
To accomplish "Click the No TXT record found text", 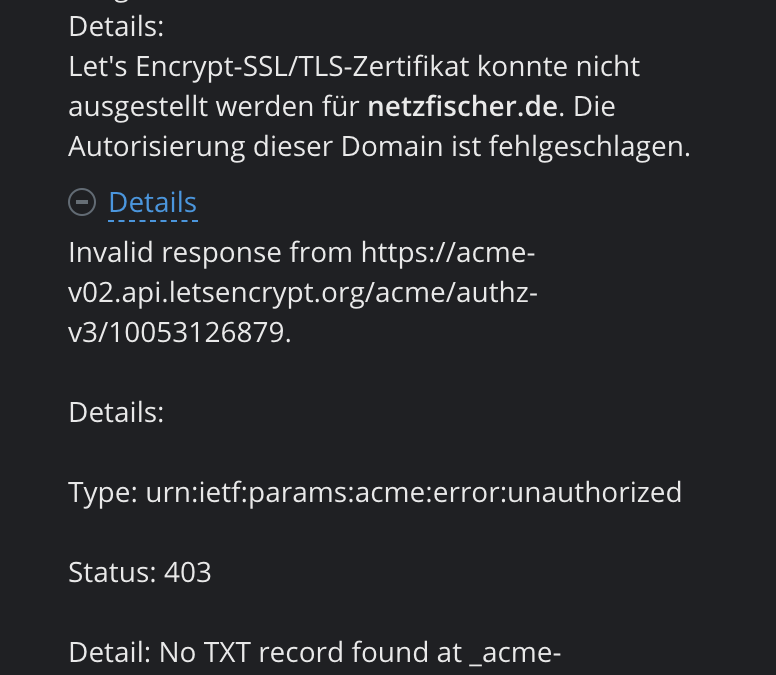I will (311, 652).
